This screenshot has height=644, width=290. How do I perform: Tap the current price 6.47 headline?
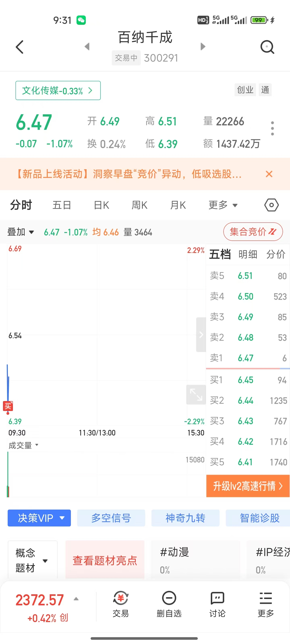[34, 122]
